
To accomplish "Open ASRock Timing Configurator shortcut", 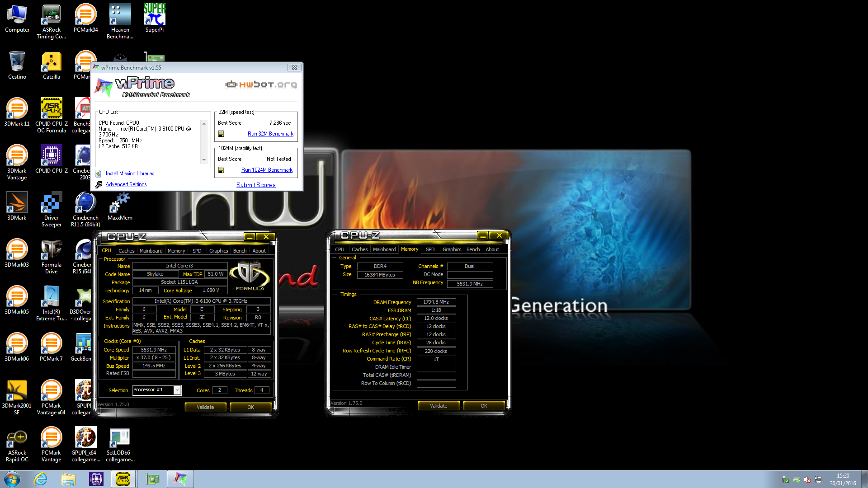I will click(x=51, y=22).
